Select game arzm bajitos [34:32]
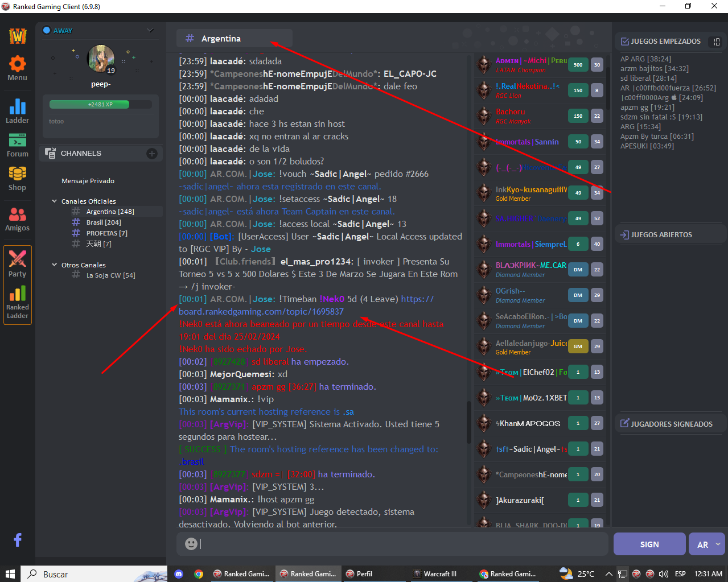 655,69
